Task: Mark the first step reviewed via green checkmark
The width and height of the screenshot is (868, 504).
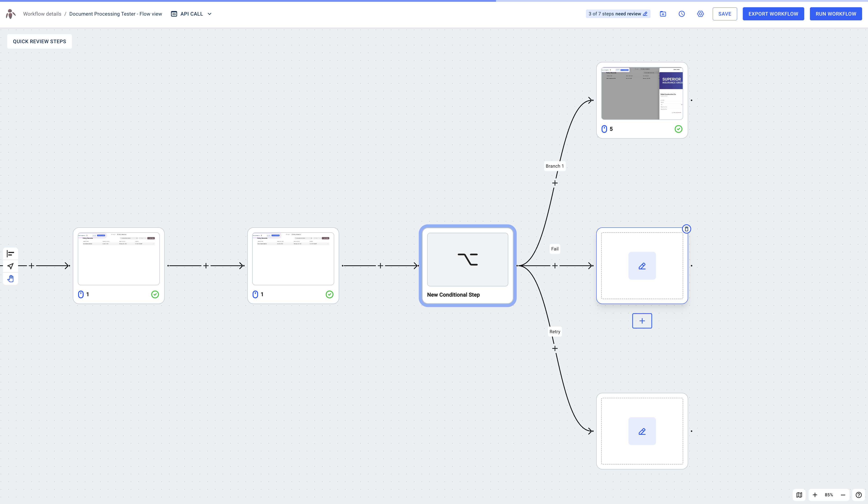Action: pyautogui.click(x=155, y=294)
